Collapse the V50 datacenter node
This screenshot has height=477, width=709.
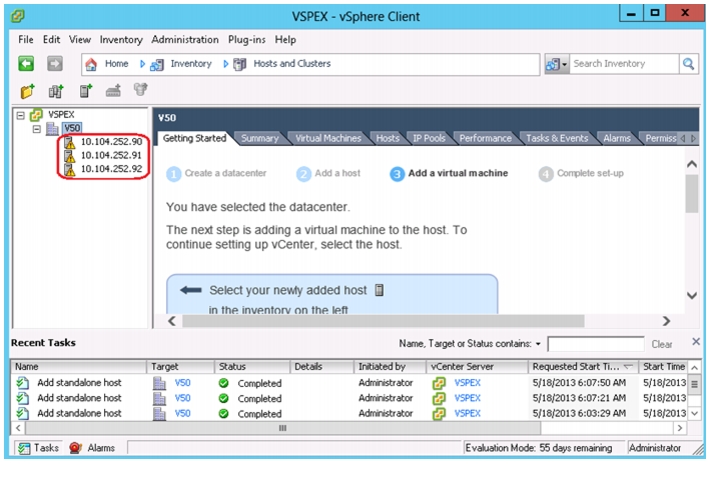tap(37, 129)
